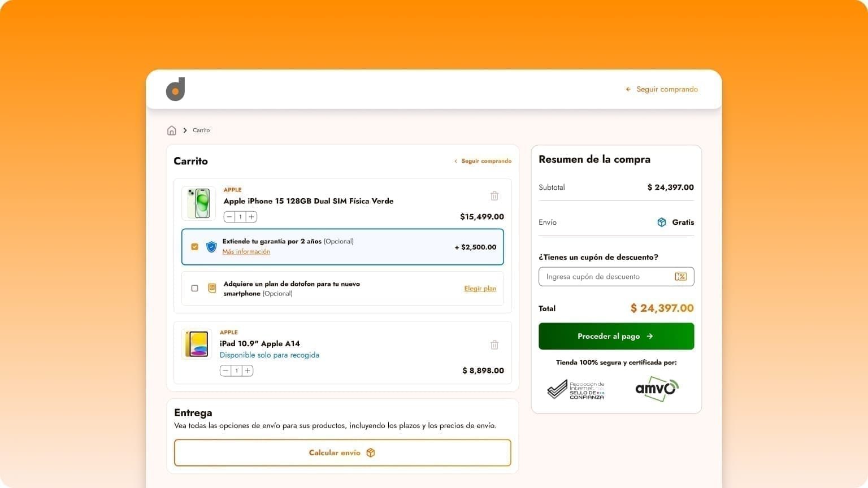The width and height of the screenshot is (868, 488).
Task: Click the SIM card icon next to the dotofon plan
Action: point(212,288)
